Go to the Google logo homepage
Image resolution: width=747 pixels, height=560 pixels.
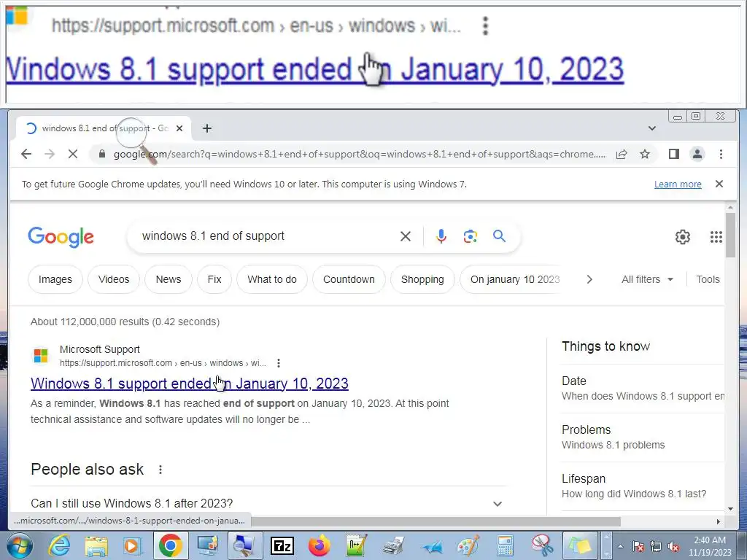tap(61, 237)
